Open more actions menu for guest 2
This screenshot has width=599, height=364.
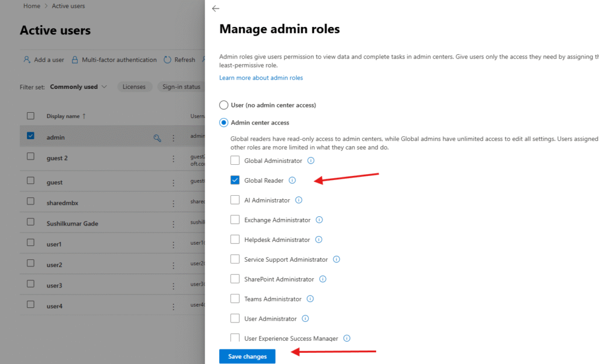173,159
